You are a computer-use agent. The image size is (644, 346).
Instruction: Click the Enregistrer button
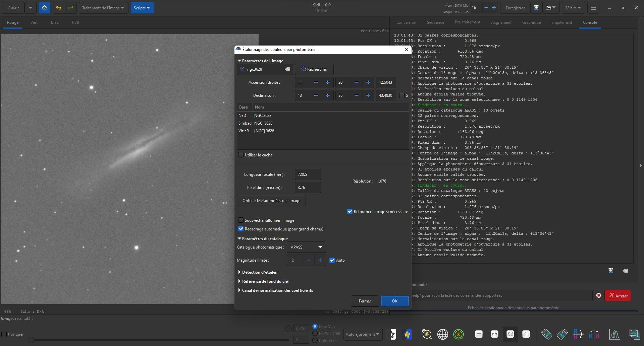click(x=515, y=8)
